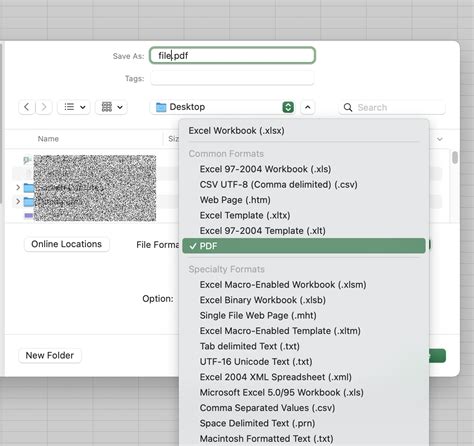
Task: Keep the checked PDF format option
Action: [x=304, y=246]
